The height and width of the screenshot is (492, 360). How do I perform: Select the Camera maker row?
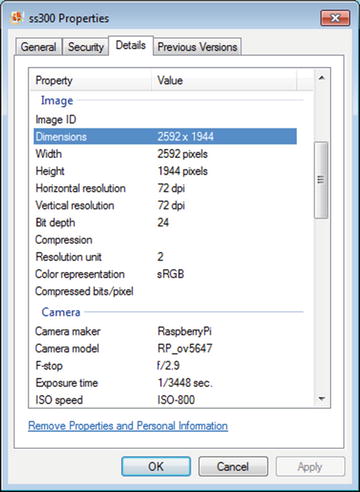pyautogui.click(x=165, y=331)
